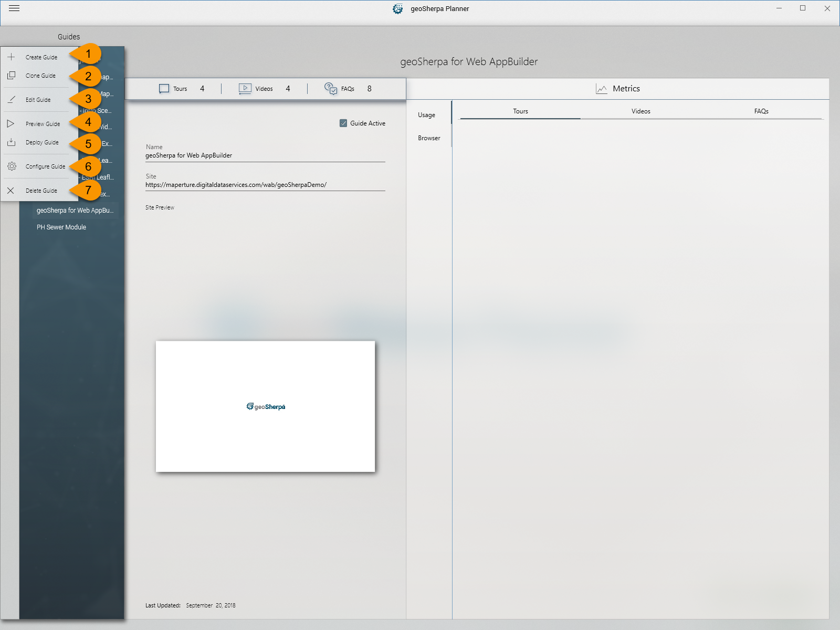The width and height of the screenshot is (840, 630).
Task: Toggle the Guide Active checkbox
Action: point(343,123)
